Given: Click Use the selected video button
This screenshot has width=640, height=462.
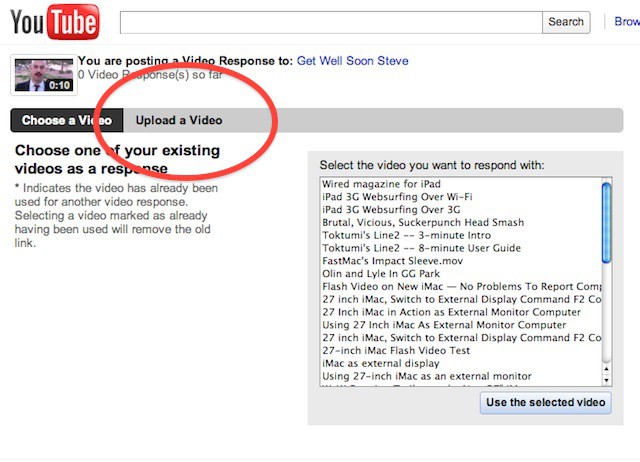Looking at the screenshot, I should pos(545,403).
